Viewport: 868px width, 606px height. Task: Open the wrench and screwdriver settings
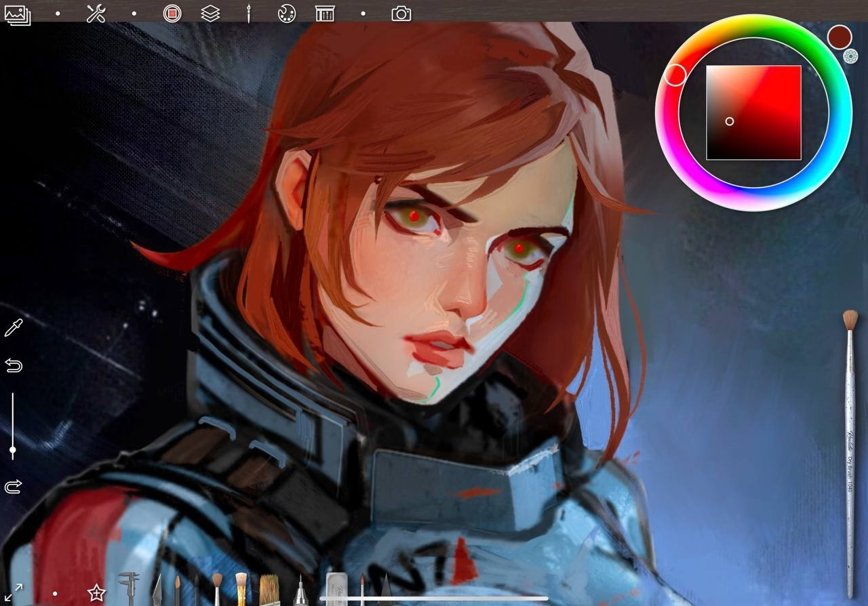click(x=96, y=14)
